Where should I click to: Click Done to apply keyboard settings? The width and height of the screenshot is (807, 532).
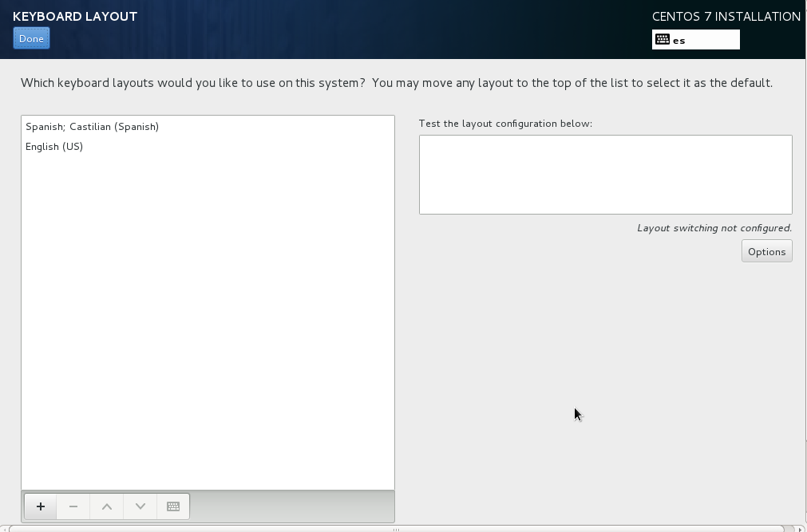click(x=30, y=37)
